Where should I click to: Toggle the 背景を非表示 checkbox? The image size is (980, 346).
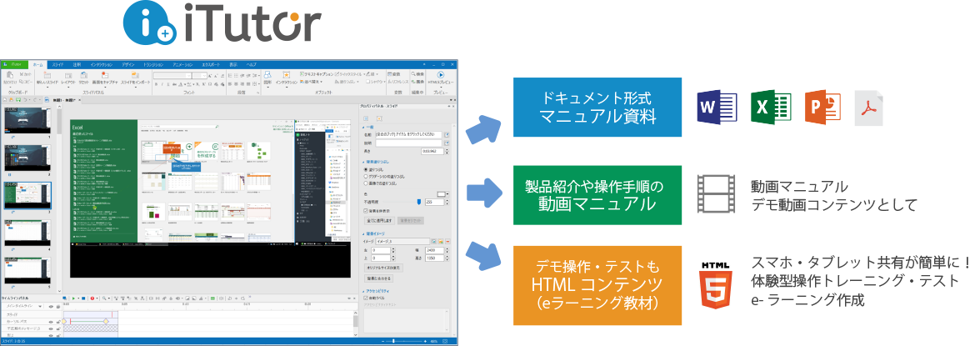tap(366, 211)
